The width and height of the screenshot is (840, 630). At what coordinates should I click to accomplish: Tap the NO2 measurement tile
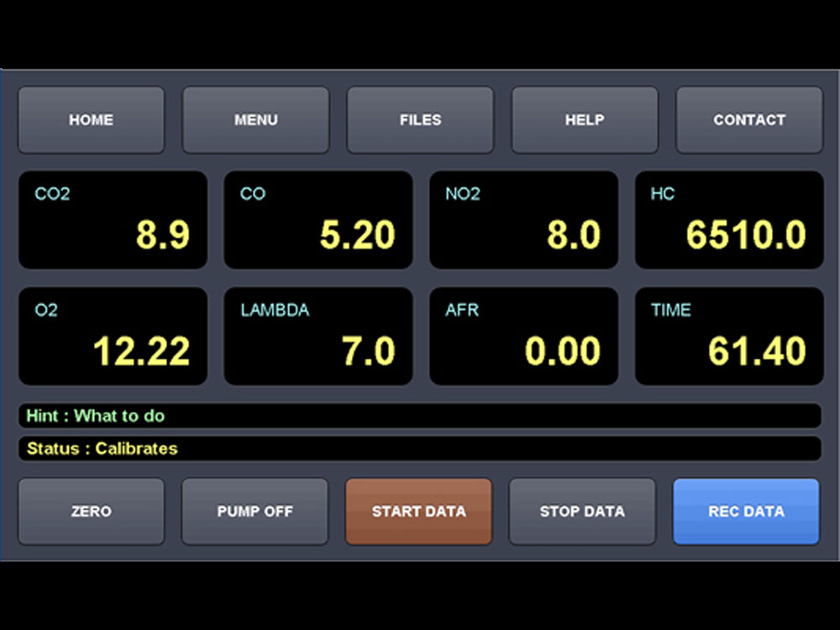coord(523,220)
